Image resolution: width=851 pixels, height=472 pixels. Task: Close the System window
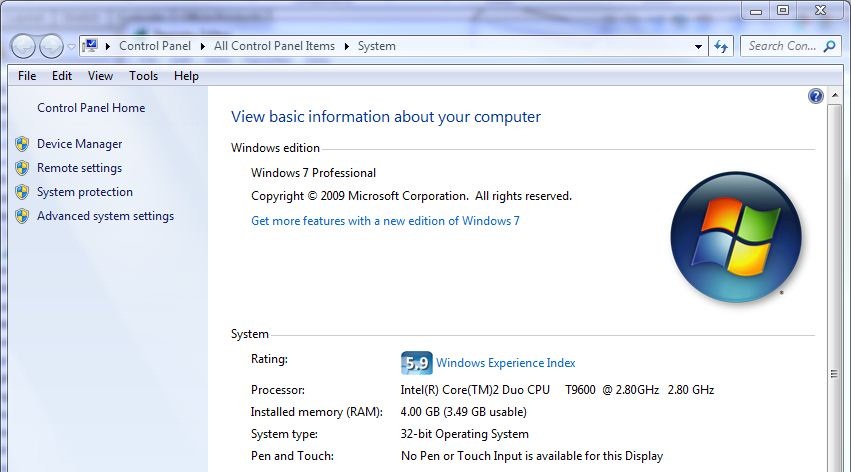coord(821,10)
